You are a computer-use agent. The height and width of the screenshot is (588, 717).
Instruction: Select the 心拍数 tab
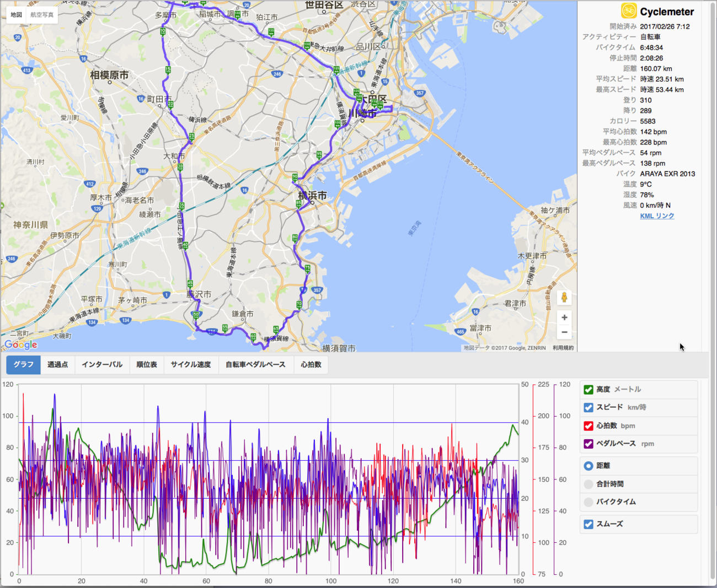point(311,365)
